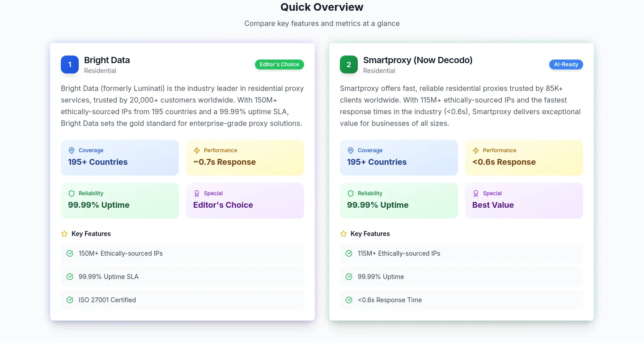644x343 pixels.
Task: Click the Quick Overview heading
Action: pyautogui.click(x=322, y=7)
